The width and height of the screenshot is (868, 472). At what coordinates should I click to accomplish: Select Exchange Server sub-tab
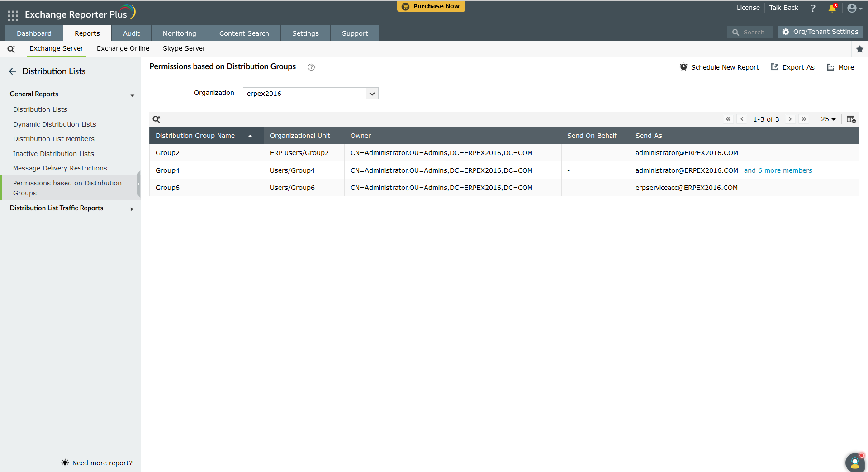point(57,48)
